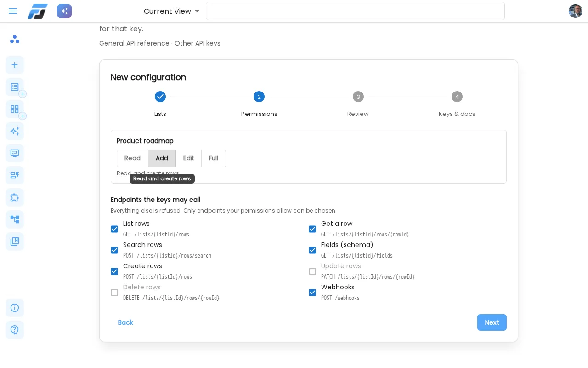Image resolution: width=588 pixels, height=368 pixels.
Task: Click the sparkles icon in the sidebar
Action: tap(15, 131)
